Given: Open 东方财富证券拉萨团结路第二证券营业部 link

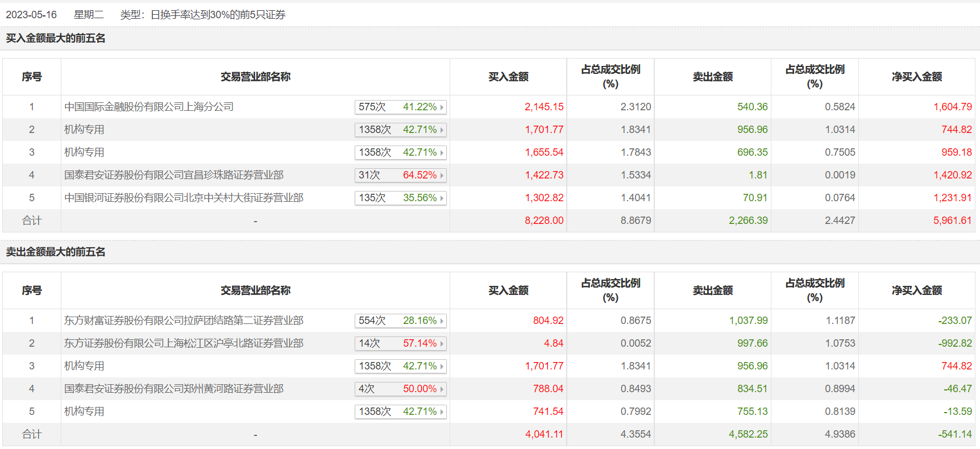Looking at the screenshot, I should click(x=184, y=321).
